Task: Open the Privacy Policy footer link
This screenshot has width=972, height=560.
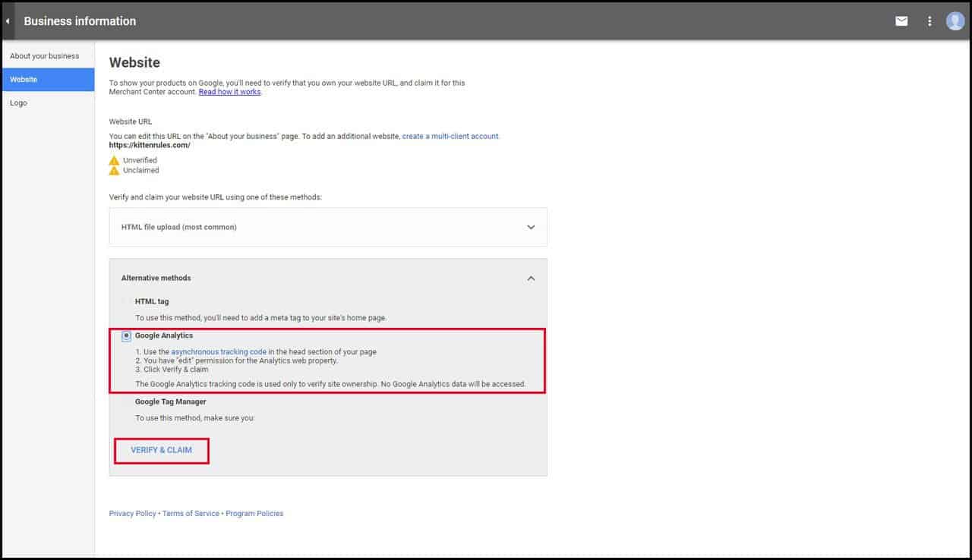Action: click(x=132, y=514)
